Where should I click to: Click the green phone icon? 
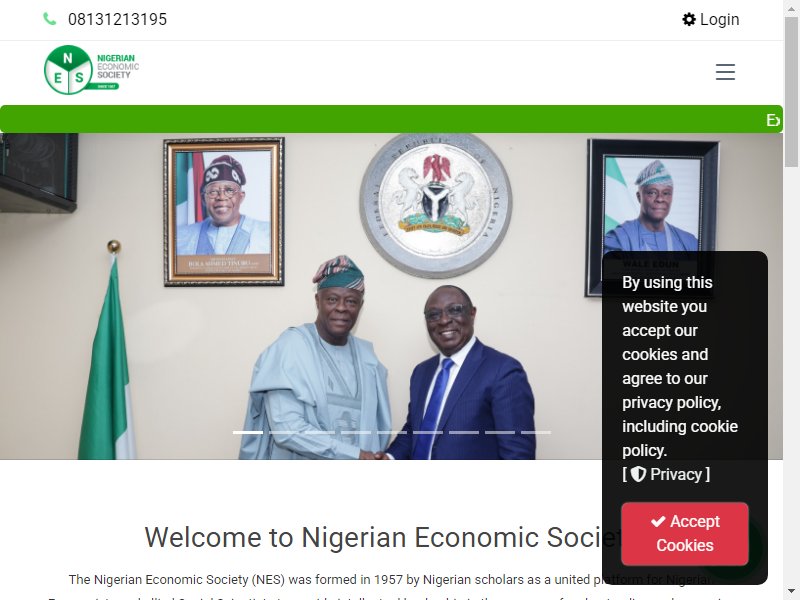[49, 19]
